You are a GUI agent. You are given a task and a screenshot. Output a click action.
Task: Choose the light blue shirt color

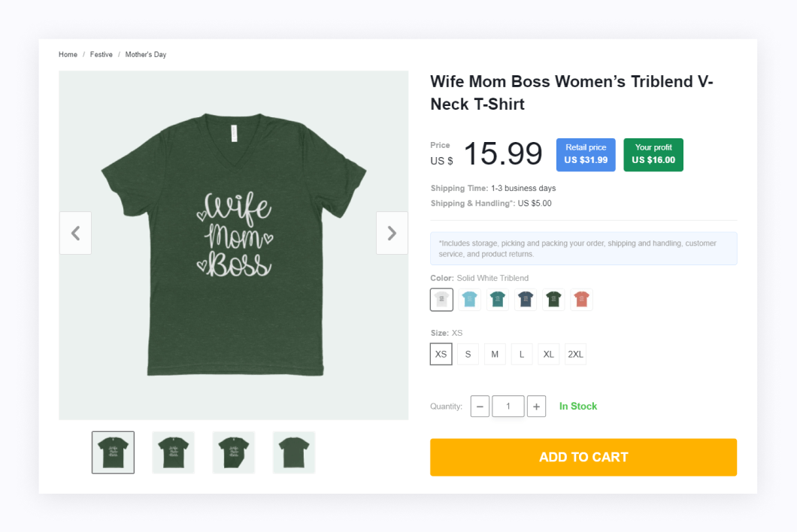(470, 300)
